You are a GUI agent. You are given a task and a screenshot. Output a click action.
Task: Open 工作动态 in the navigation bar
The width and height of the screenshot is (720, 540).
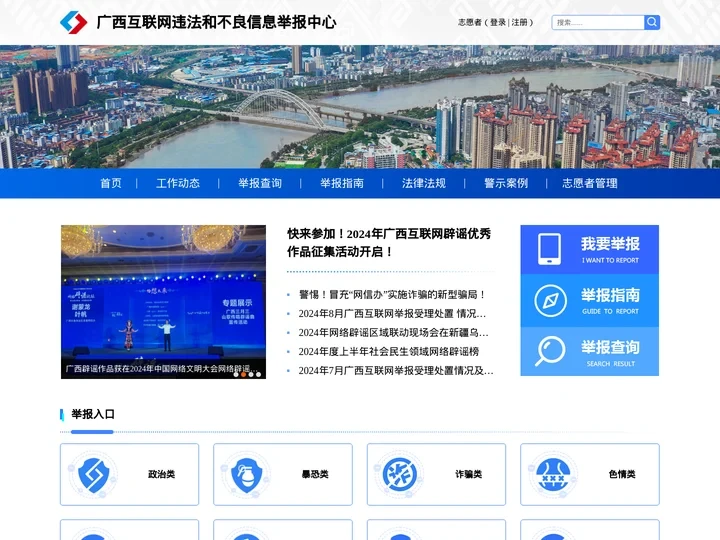coord(178,183)
